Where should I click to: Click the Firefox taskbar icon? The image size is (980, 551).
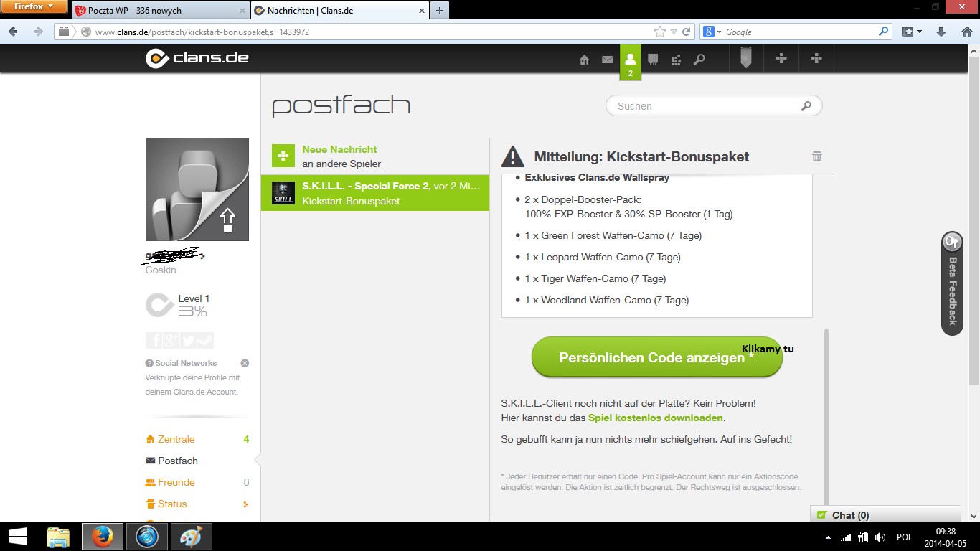click(103, 537)
